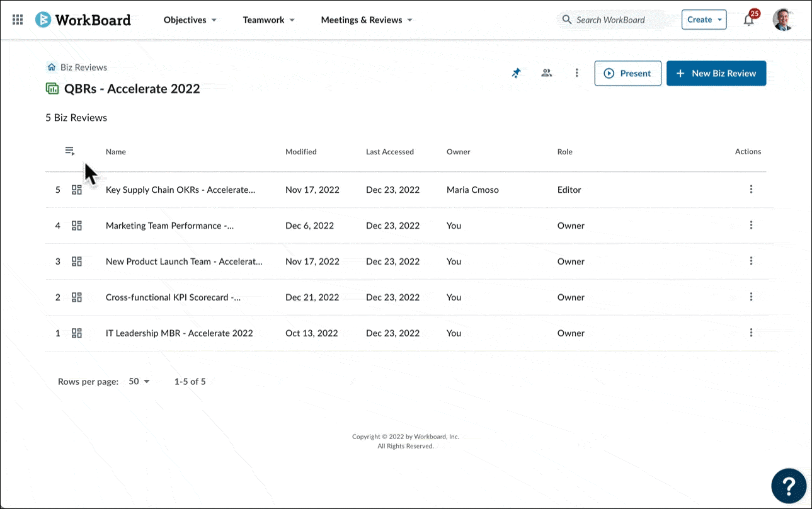
Task: Change rows per page dropdown
Action: (x=139, y=381)
